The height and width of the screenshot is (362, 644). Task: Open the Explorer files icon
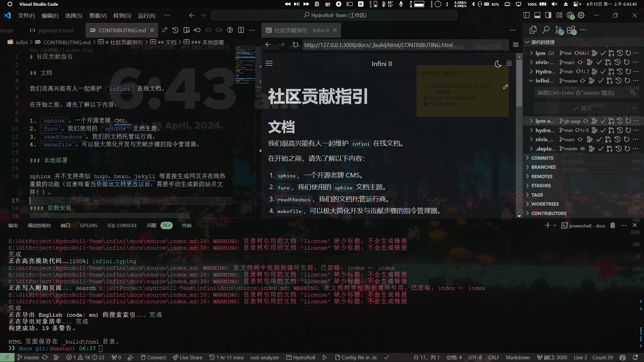click(x=533, y=30)
